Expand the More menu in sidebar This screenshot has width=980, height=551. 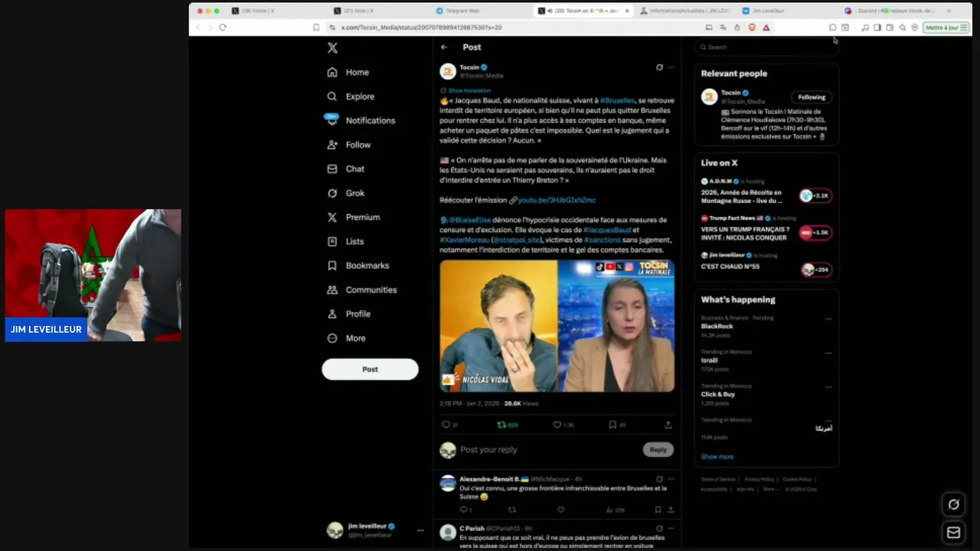(347, 338)
